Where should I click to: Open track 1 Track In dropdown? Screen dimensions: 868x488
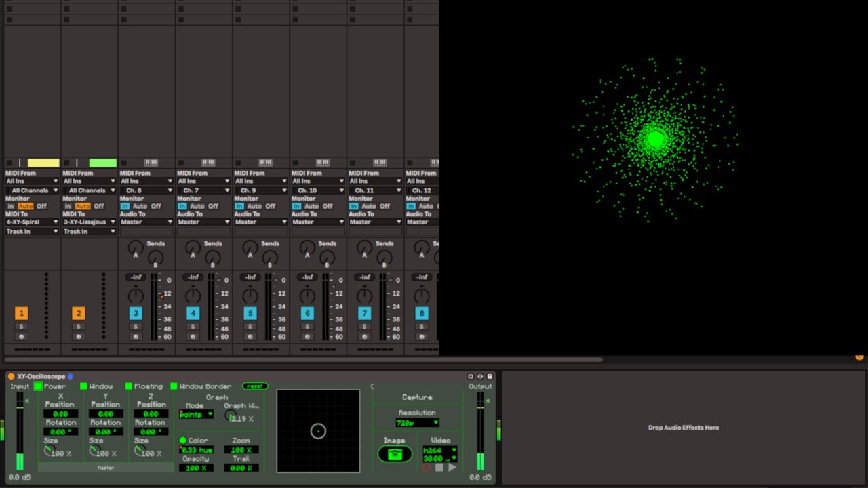[32, 232]
